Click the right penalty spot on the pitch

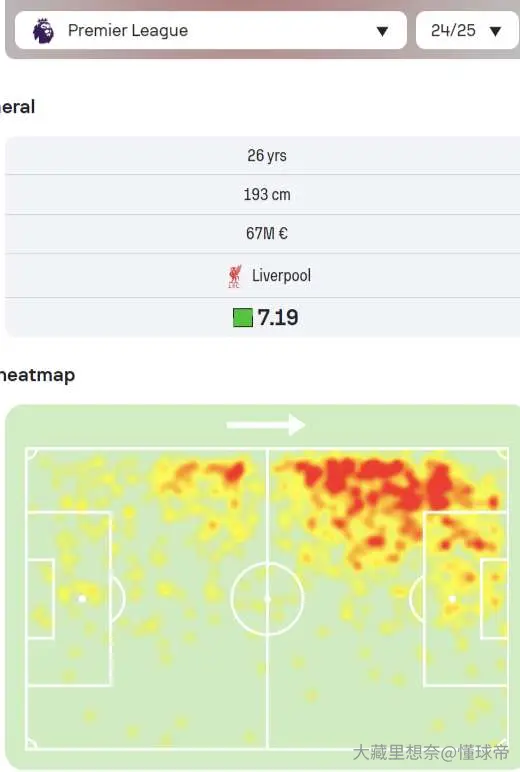pos(452,599)
